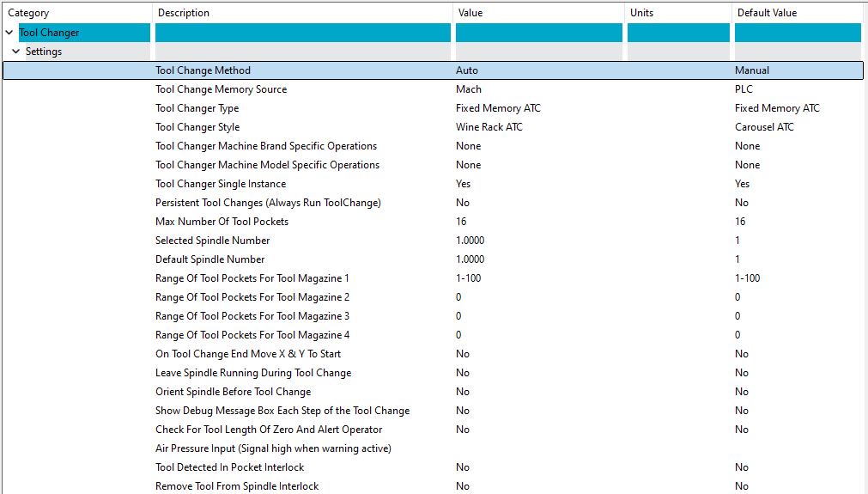This screenshot has width=868, height=494.
Task: Collapse the Settings subcategory chevron
Action: 16,52
